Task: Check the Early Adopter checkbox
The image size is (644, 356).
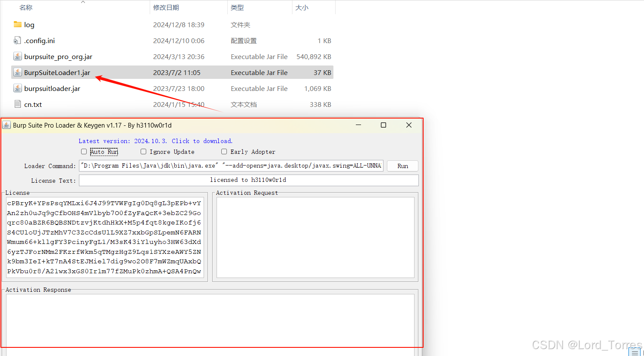Action: [224, 152]
